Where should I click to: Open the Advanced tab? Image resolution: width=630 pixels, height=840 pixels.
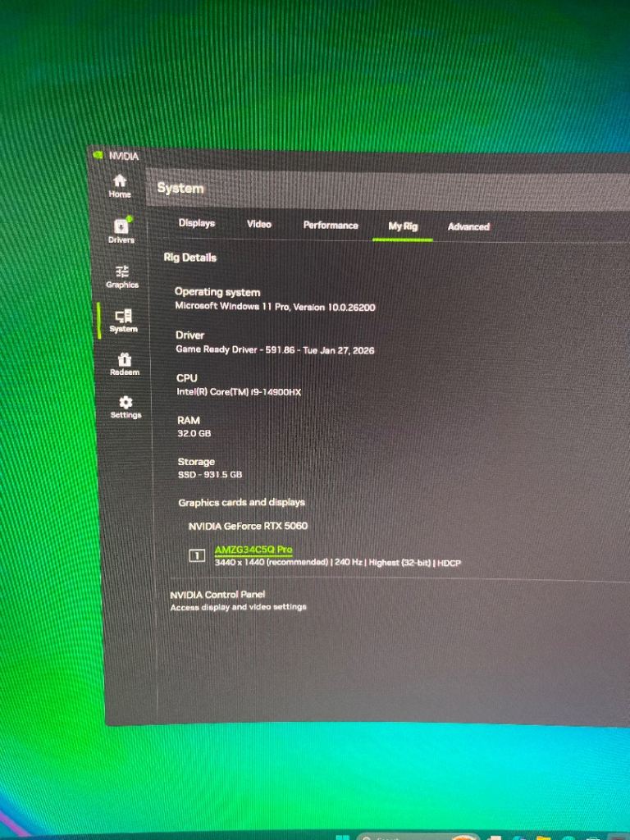point(468,227)
